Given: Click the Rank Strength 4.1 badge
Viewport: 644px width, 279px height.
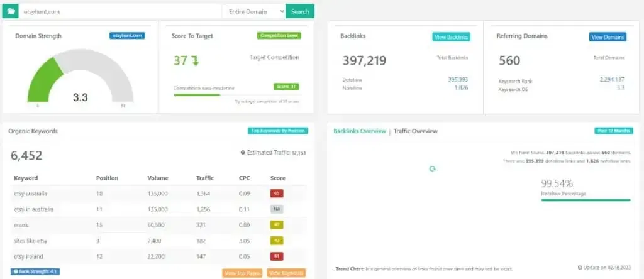Looking at the screenshot, I should tap(35, 271).
